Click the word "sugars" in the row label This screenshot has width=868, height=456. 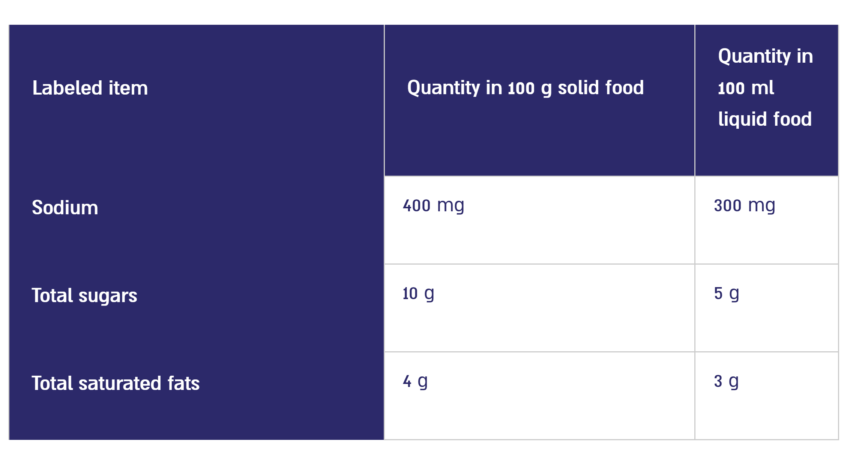tap(108, 296)
